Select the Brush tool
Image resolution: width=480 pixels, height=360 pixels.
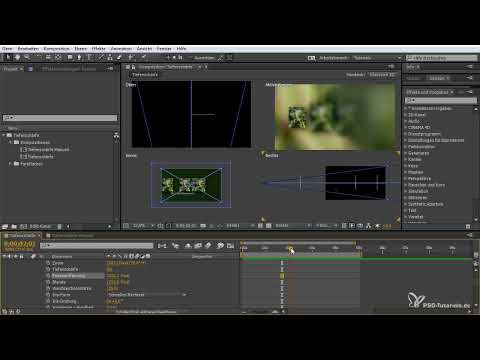[101, 57]
